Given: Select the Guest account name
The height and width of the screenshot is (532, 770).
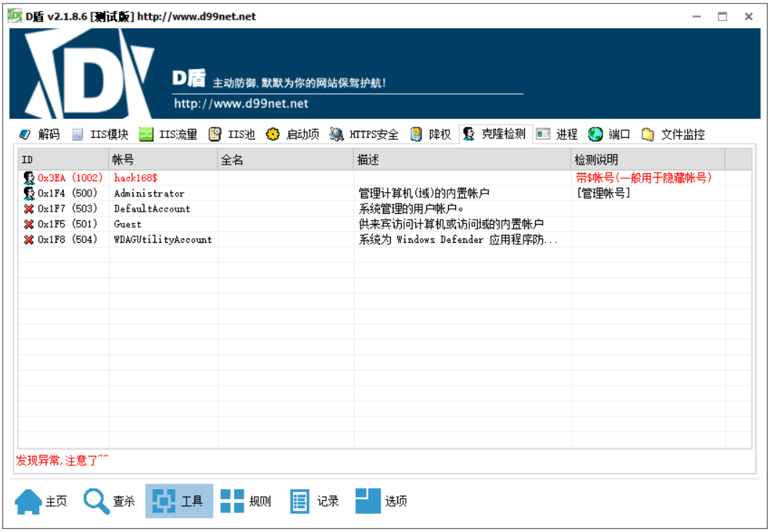Looking at the screenshot, I should coord(128,224).
